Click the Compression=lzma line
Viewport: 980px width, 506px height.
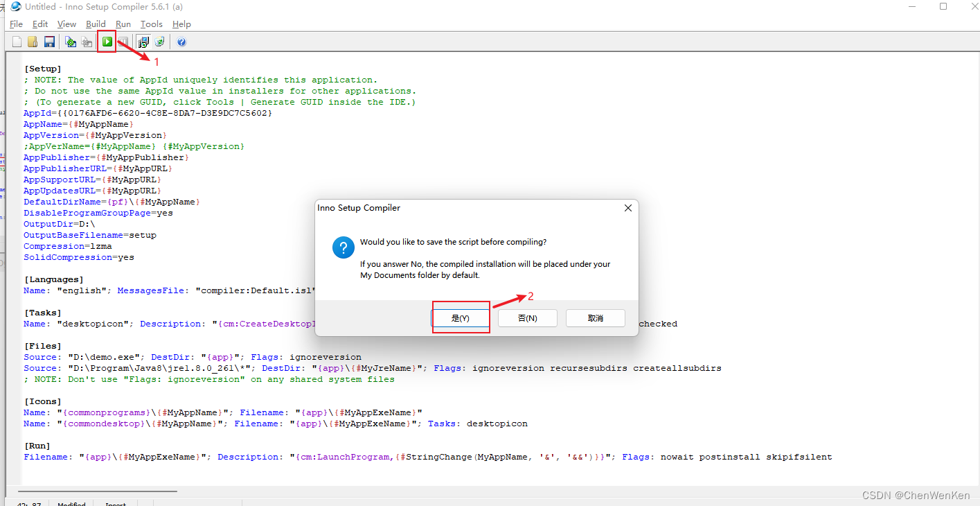(x=68, y=246)
